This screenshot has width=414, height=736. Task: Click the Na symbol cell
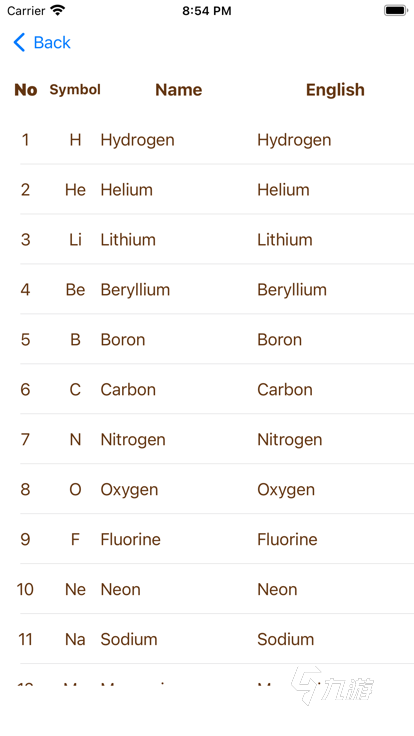tap(75, 639)
